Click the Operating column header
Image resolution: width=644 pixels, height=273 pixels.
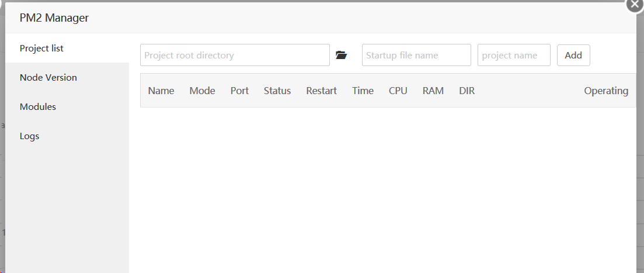pyautogui.click(x=606, y=91)
